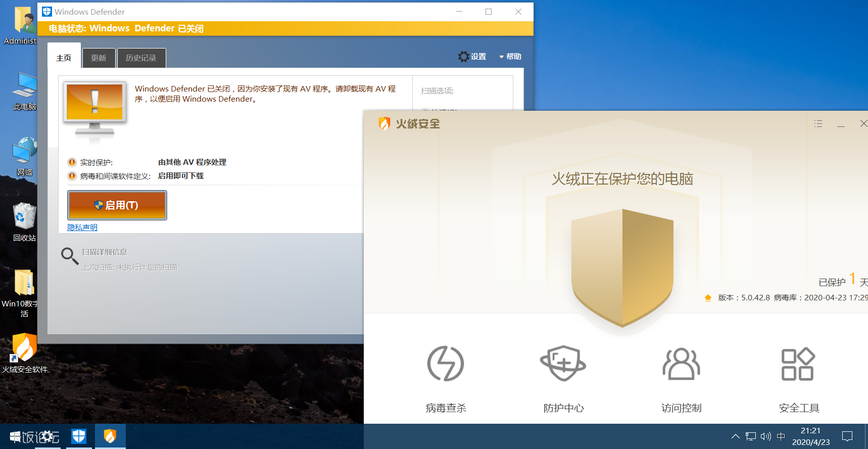868x449 pixels.
Task: Click the 由其他 AV 程序处理 status text
Action: (x=192, y=162)
